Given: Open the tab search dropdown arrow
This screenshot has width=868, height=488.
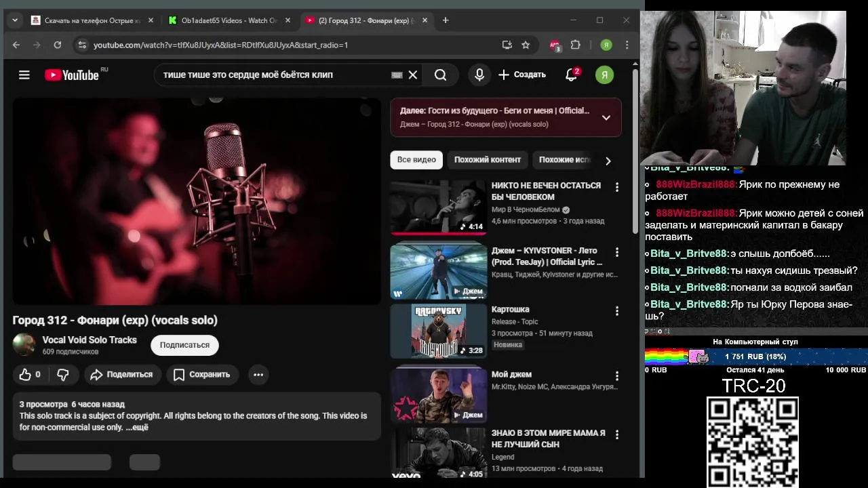Looking at the screenshot, I should point(15,20).
